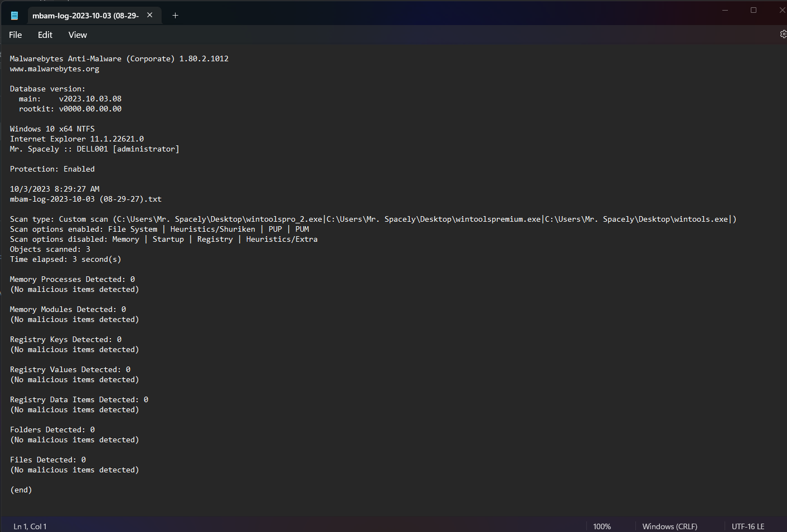Click 'wintoolspremium.exe' in scan type line
Screen dimensions: 787x532
coord(498,219)
